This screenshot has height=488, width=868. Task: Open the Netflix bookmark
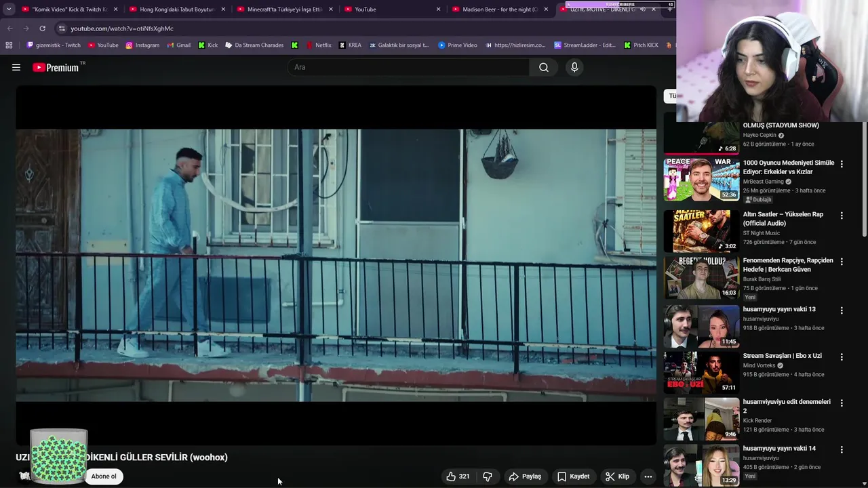pyautogui.click(x=319, y=45)
